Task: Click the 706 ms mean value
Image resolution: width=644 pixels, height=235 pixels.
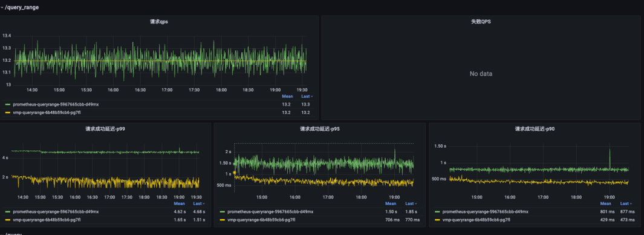Action: coord(392,220)
